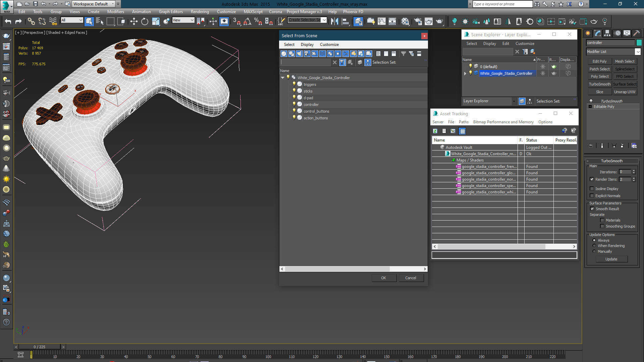644x362 pixels.
Task: Collapse the White_Google_Stadia_Controller tree node
Action: point(282,77)
